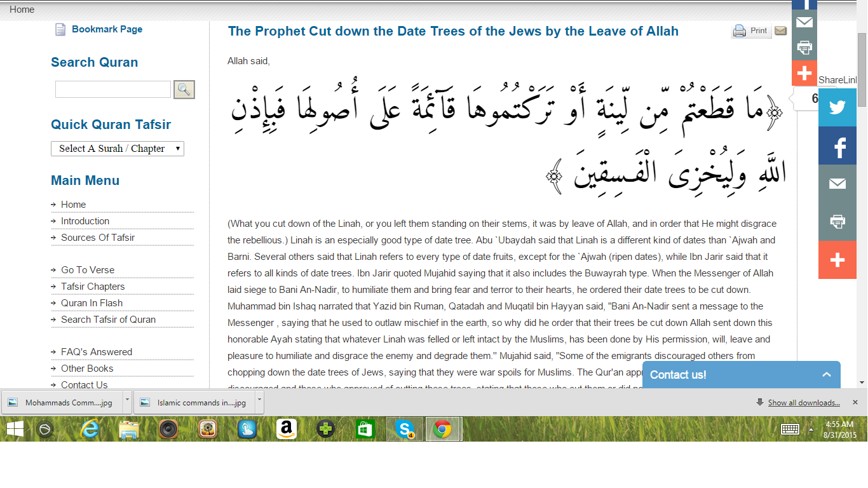Click the Chrome icon on the taskbar
The width and height of the screenshot is (868, 488).
pos(443,430)
